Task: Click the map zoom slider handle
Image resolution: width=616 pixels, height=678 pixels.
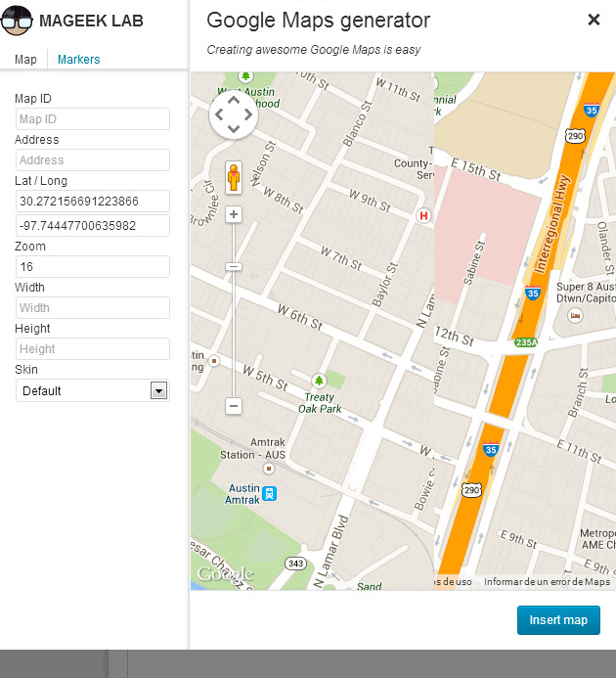Action: click(234, 266)
